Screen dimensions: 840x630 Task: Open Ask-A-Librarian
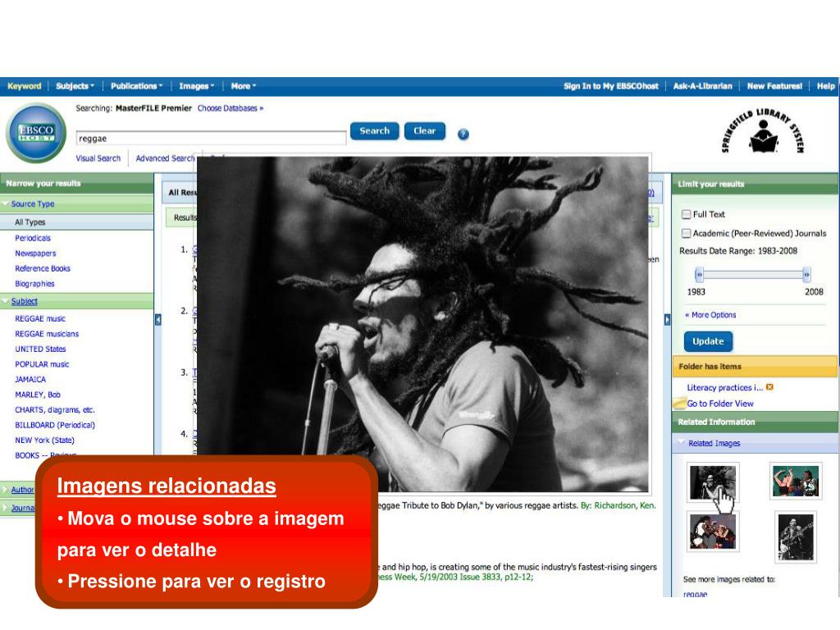click(702, 85)
